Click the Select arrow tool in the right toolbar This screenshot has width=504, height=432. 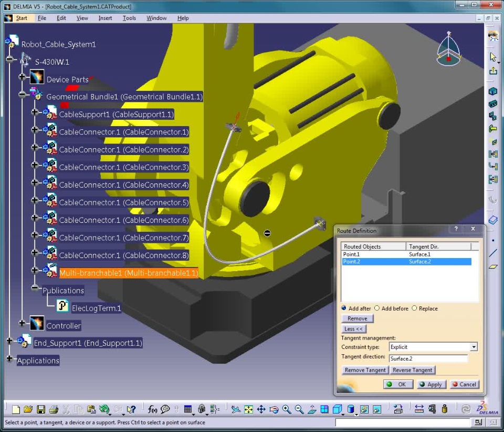click(x=493, y=57)
